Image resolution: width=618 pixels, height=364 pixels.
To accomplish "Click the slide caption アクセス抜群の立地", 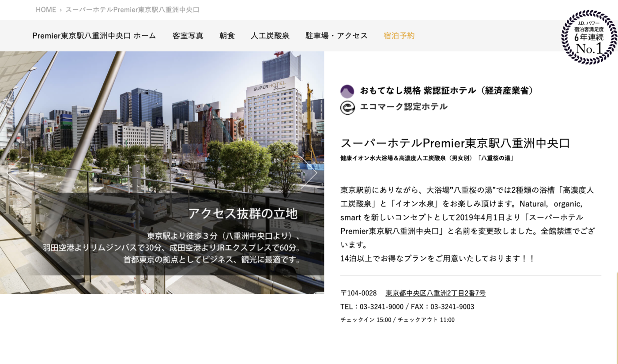I will click(x=243, y=214).
